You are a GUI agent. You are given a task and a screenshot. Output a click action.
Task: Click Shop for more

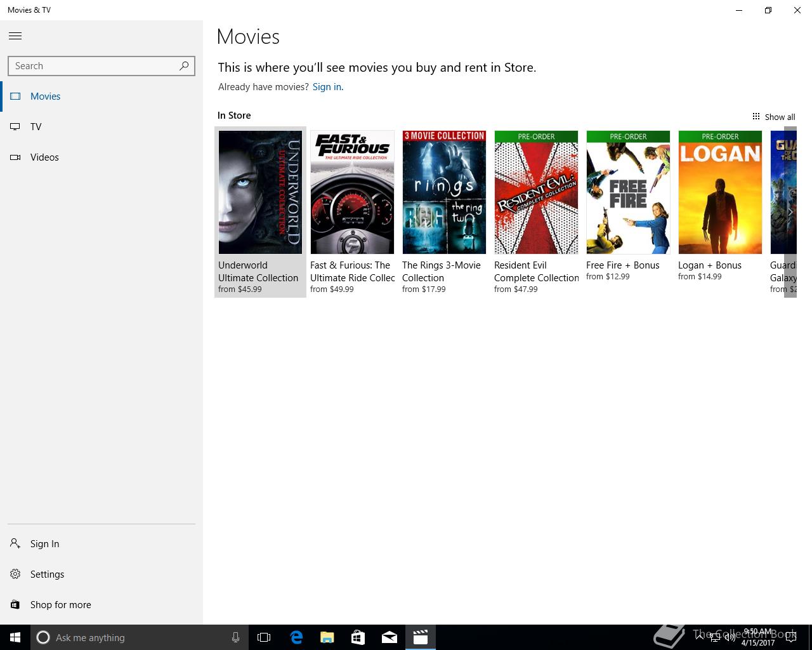101,605
